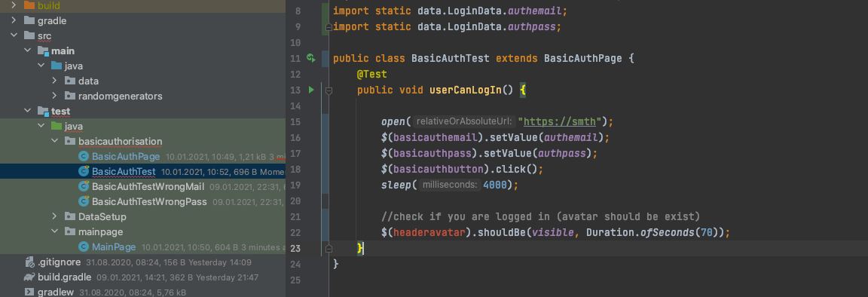
Task: Select the blue java sources folder icon
Action: coord(57,66)
